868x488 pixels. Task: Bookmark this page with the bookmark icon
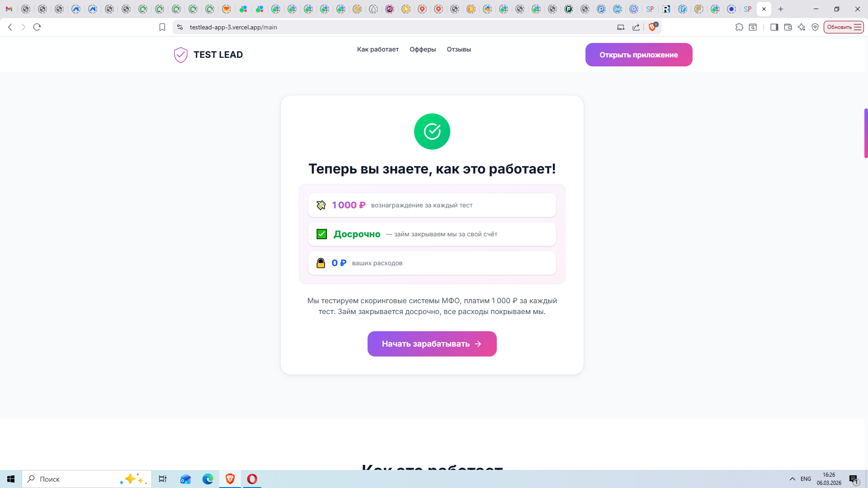tap(162, 27)
